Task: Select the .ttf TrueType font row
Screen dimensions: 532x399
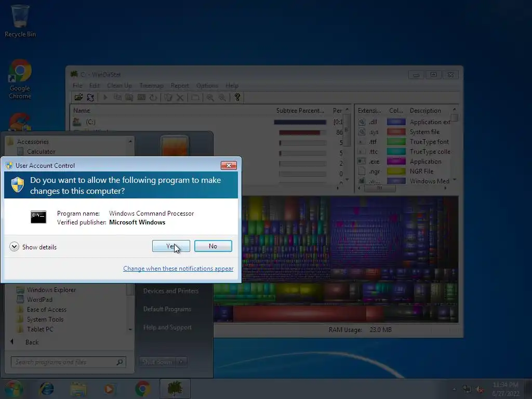Action: coord(404,141)
